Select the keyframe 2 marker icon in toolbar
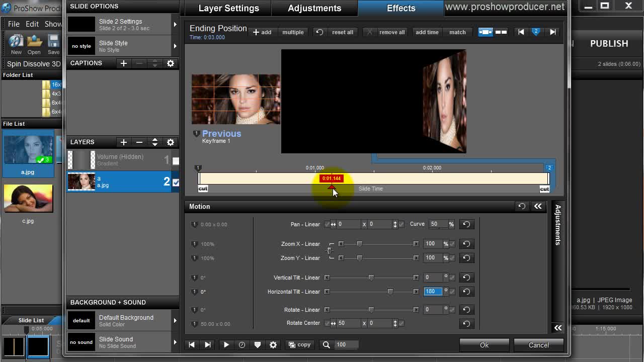644x362 pixels. click(x=536, y=32)
